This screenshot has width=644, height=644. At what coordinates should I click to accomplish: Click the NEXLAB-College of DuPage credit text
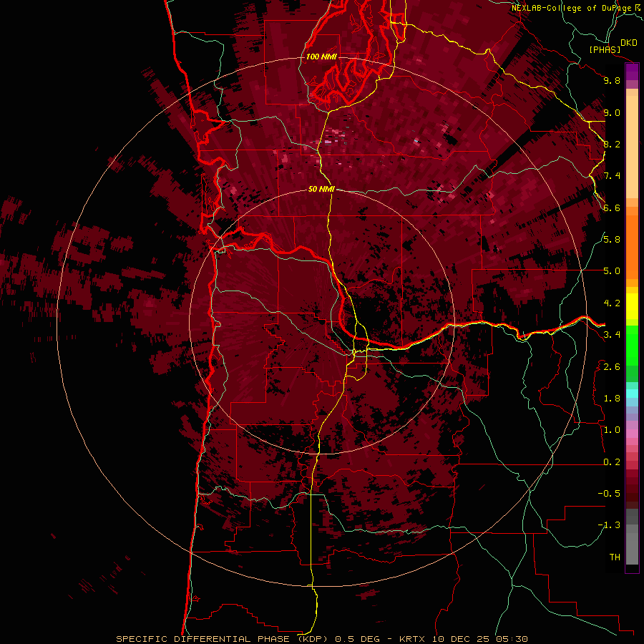tap(572, 8)
